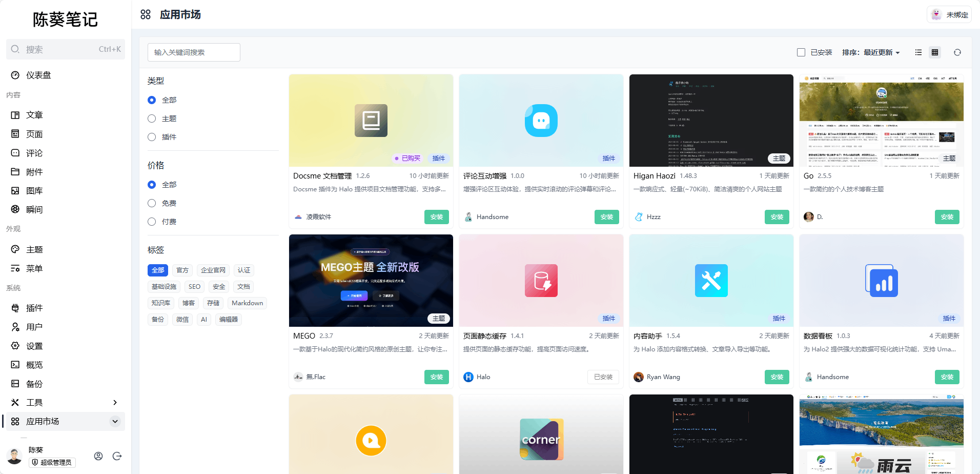The image size is (980, 474).
Task: Open the 排序: 最近更新 sort dropdown
Action: click(x=871, y=52)
